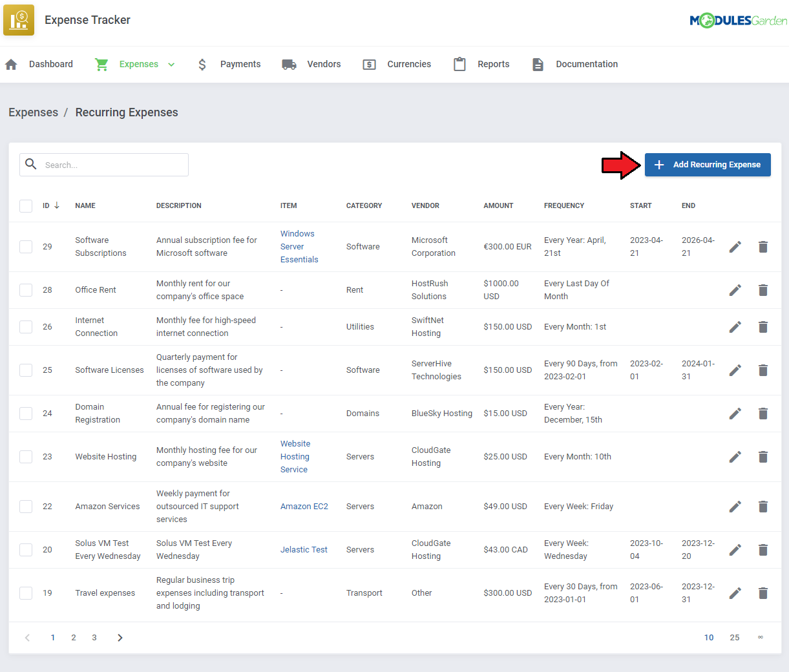Sort by ID using the arrow
The image size is (789, 672).
[x=57, y=205]
